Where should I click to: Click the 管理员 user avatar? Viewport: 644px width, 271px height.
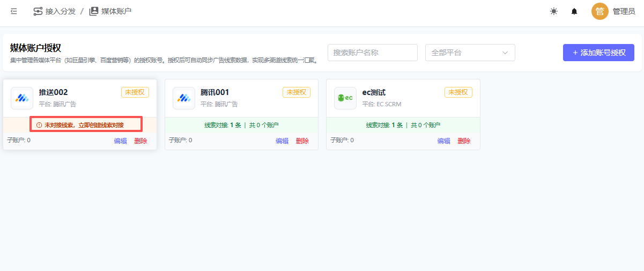pos(599,11)
